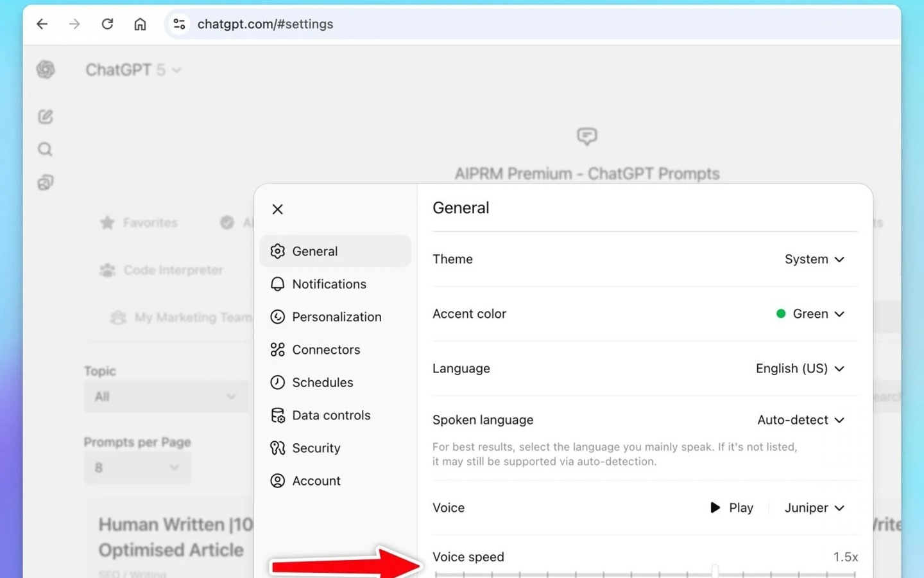Open the Theme dropdown set to System
This screenshot has height=578, width=924.
[x=815, y=259]
